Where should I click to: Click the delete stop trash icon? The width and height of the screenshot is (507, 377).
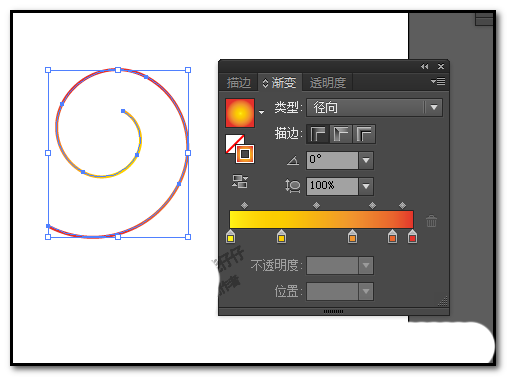pos(431,221)
